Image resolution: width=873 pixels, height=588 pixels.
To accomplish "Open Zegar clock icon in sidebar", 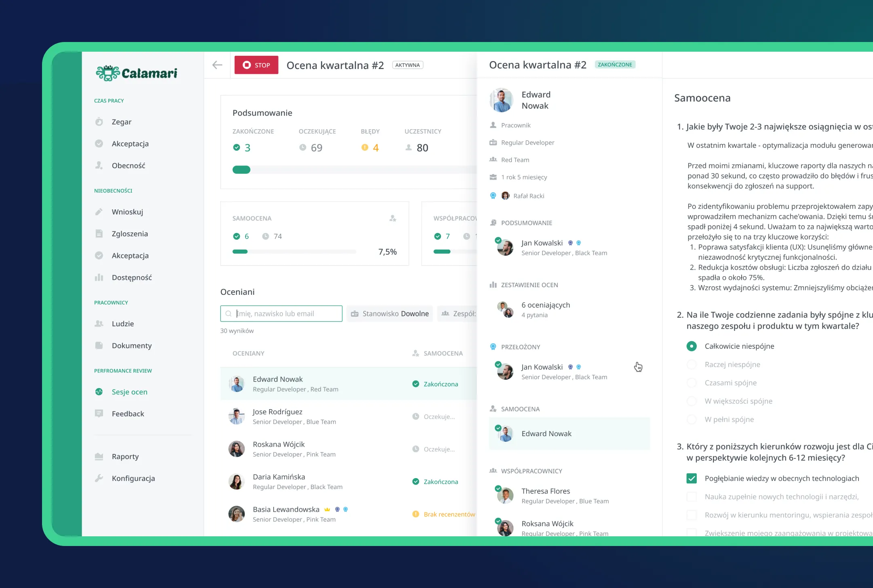I will tap(99, 122).
